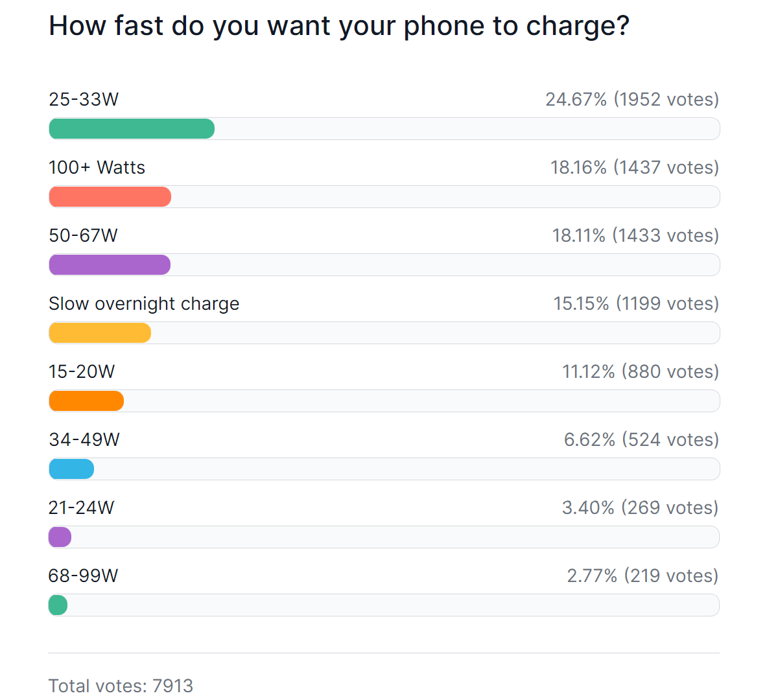This screenshot has height=700, width=778.
Task: Click the blue 34-49W result bar
Action: pyautogui.click(x=71, y=469)
